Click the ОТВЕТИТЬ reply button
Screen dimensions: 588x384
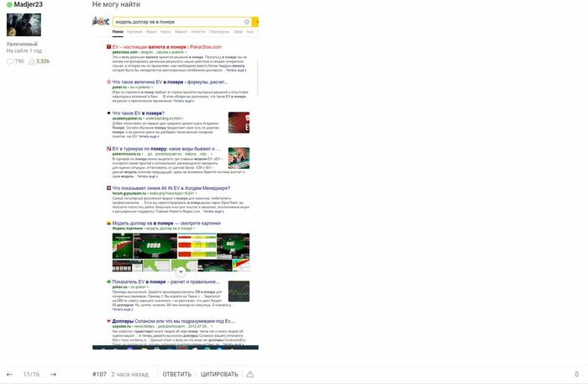tap(176, 374)
